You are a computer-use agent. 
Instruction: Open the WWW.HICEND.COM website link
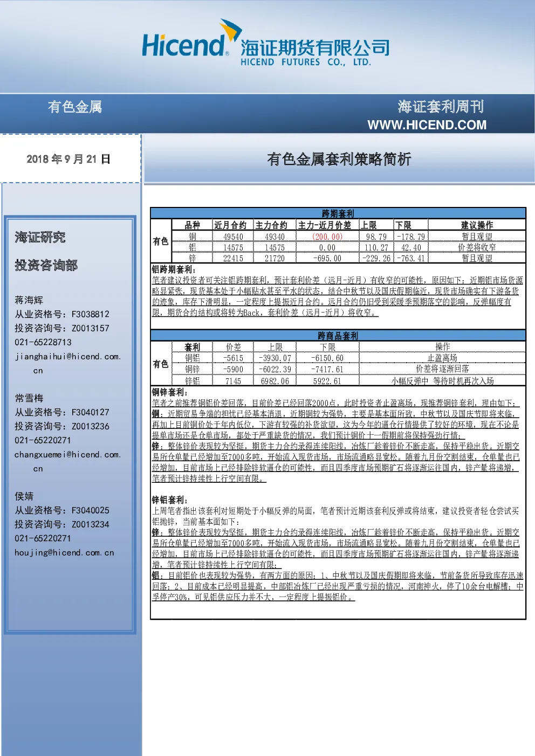click(x=427, y=125)
